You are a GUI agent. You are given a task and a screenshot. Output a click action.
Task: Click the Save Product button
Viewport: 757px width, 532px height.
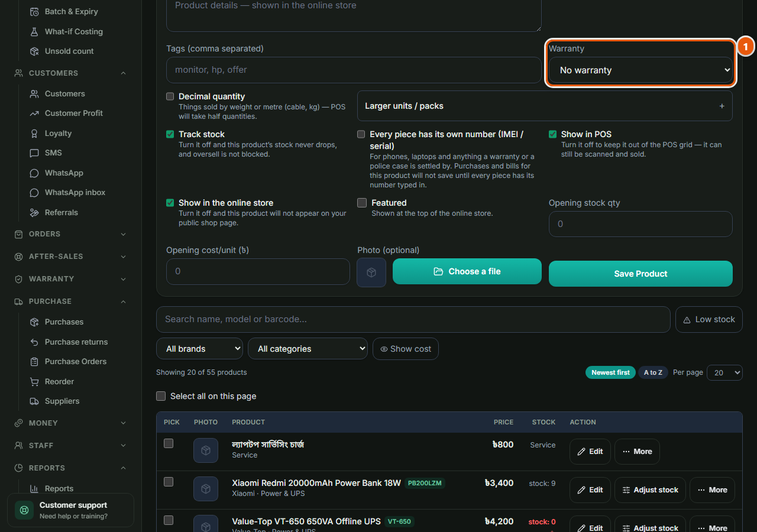(640, 274)
